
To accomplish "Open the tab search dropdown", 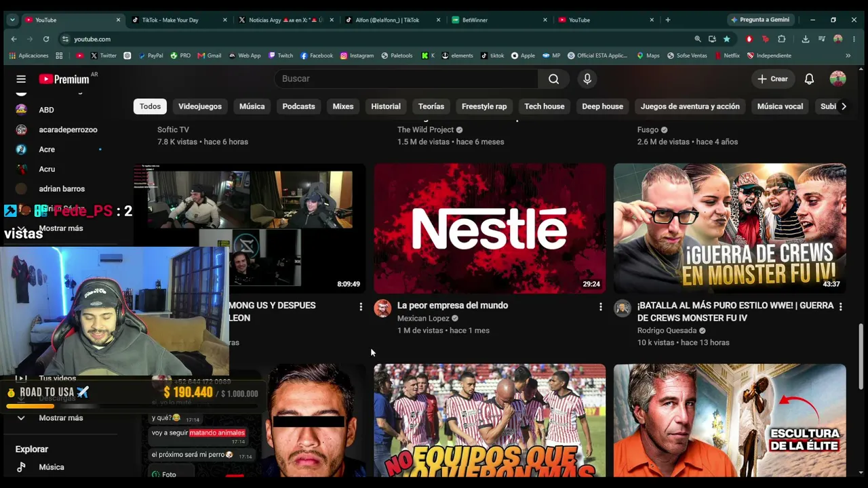I will [12, 20].
